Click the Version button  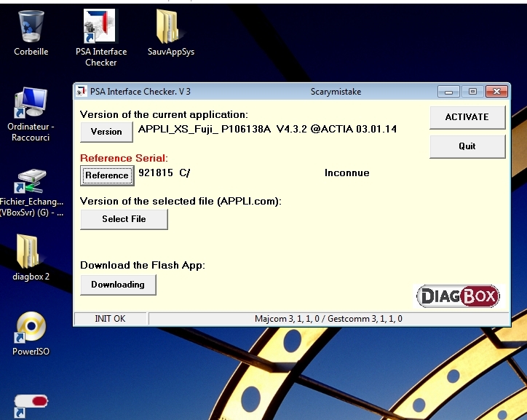[x=106, y=132]
